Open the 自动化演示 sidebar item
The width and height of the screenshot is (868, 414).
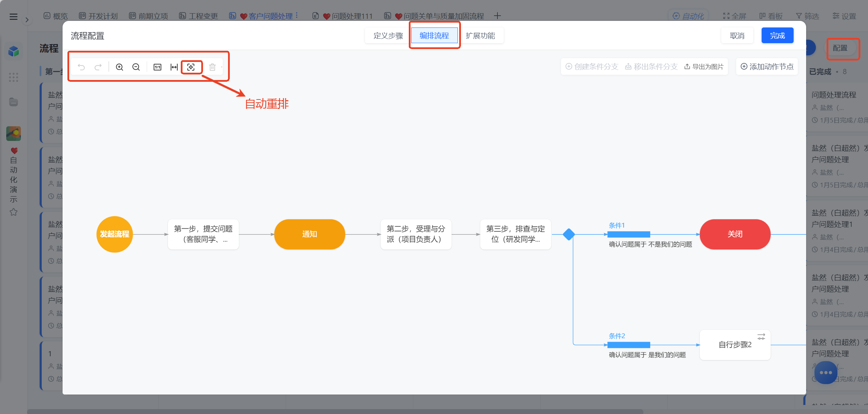point(14,175)
